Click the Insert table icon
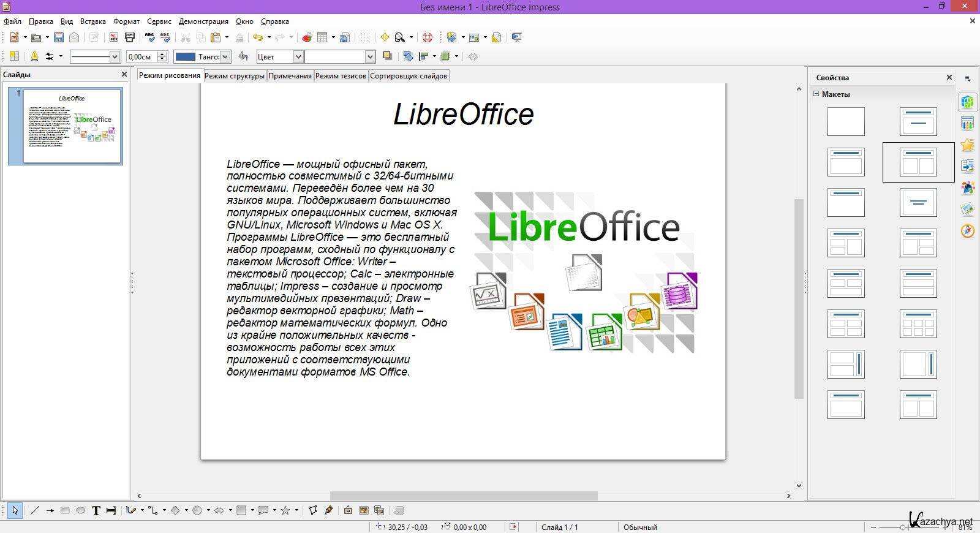This screenshot has width=980, height=533. point(322,37)
